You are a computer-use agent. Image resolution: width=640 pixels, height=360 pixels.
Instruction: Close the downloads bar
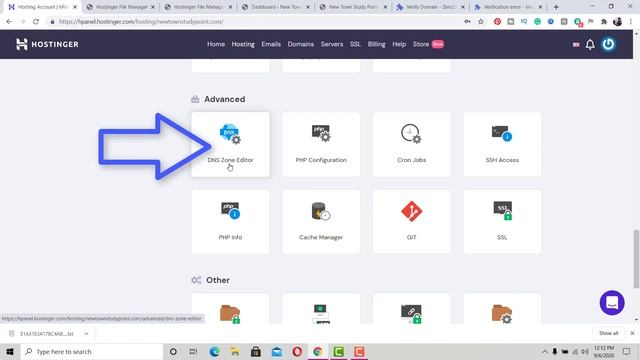pyautogui.click(x=632, y=333)
